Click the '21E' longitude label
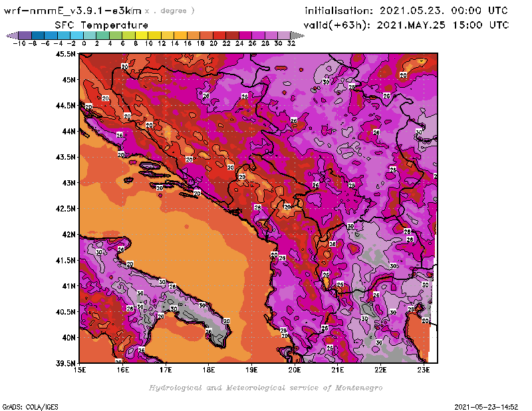Viewport: 532px width, 411px height. 338,370
